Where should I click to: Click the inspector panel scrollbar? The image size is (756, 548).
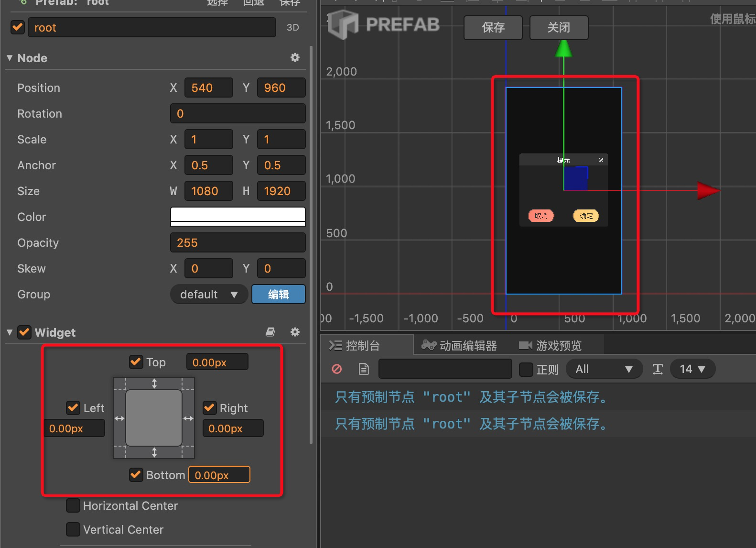[x=312, y=244]
